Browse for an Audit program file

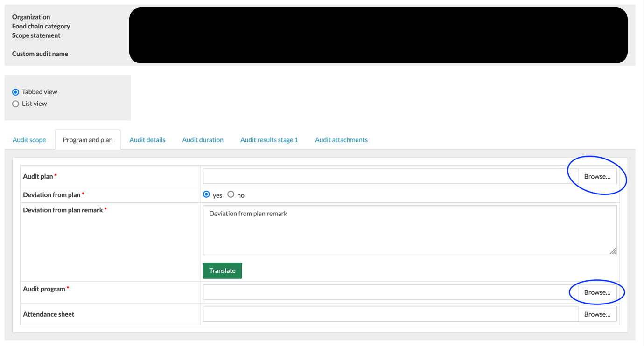pyautogui.click(x=597, y=292)
